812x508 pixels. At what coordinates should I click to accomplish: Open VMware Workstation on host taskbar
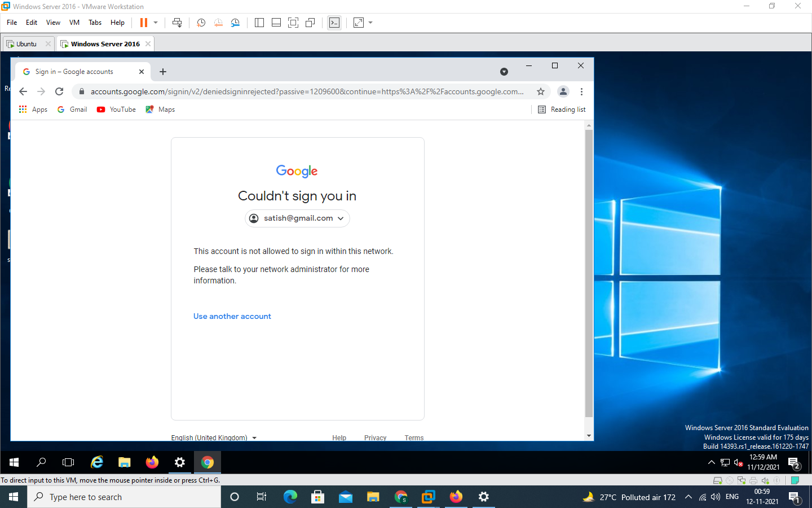[x=429, y=497]
